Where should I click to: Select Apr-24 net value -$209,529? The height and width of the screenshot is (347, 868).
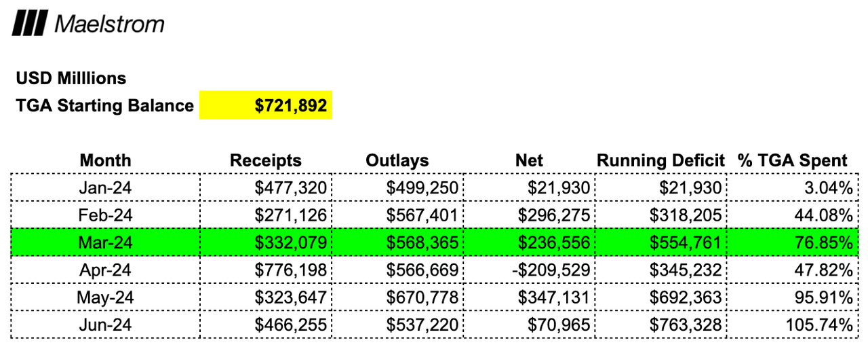pos(529,270)
